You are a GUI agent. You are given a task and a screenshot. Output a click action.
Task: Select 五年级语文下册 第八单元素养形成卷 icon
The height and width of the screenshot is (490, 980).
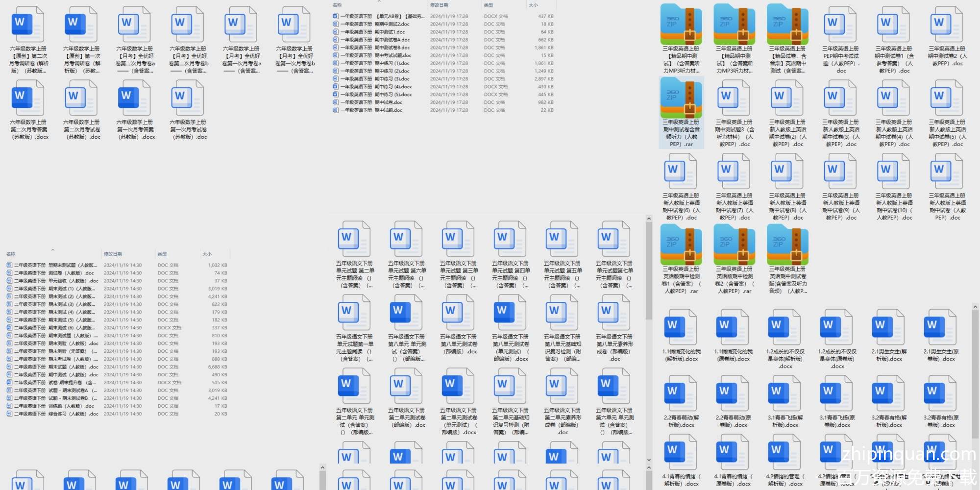pos(614,313)
